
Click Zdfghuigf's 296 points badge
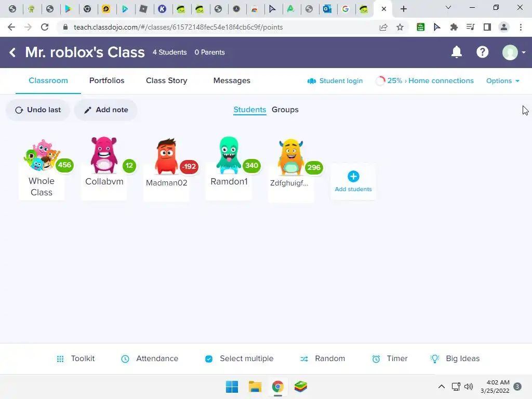click(x=314, y=168)
